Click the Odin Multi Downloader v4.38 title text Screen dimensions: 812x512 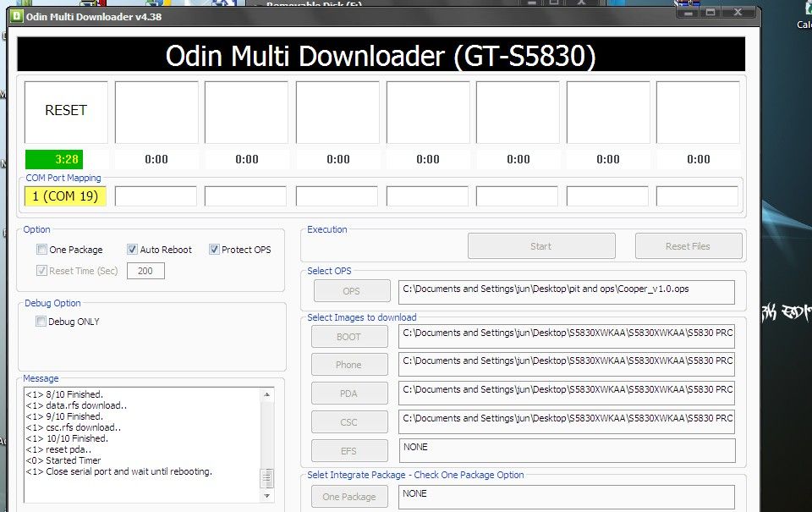click(94, 17)
